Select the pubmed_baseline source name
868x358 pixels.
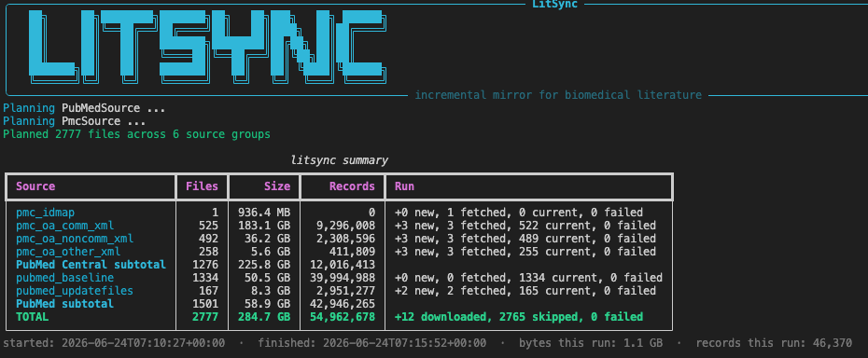click(64, 278)
